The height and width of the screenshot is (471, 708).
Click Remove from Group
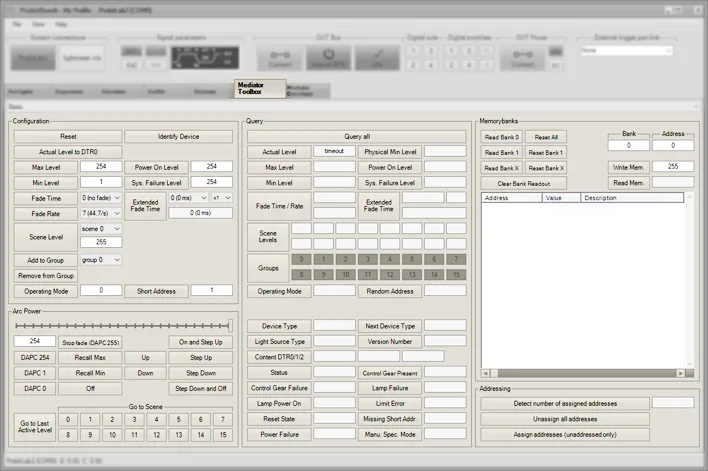point(46,275)
